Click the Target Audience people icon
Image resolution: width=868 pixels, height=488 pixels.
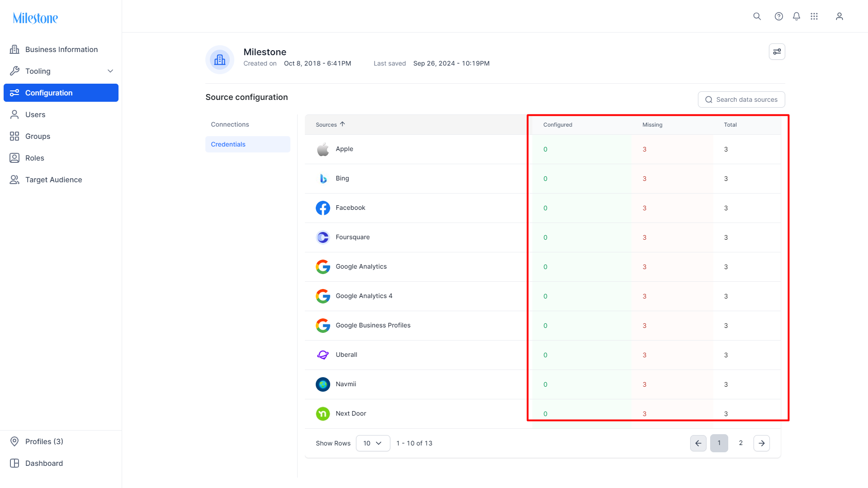point(14,180)
